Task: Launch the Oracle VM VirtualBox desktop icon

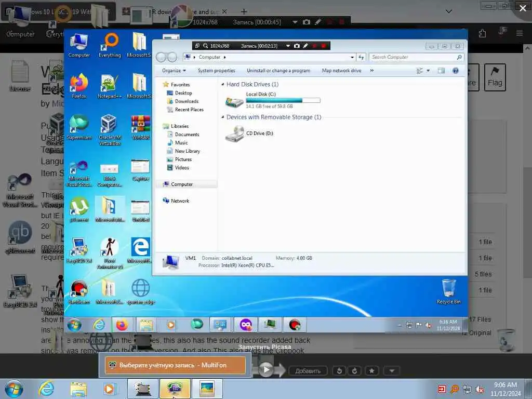Action: [109, 130]
